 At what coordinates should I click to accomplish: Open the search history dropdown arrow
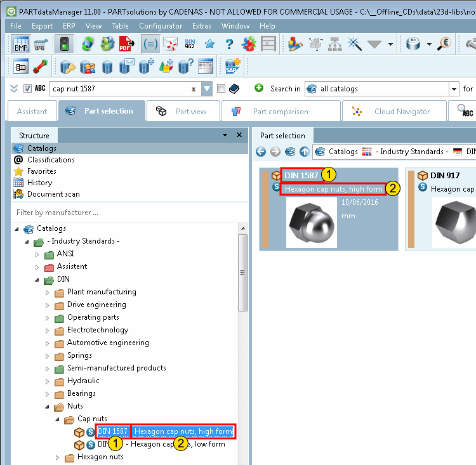click(207, 89)
